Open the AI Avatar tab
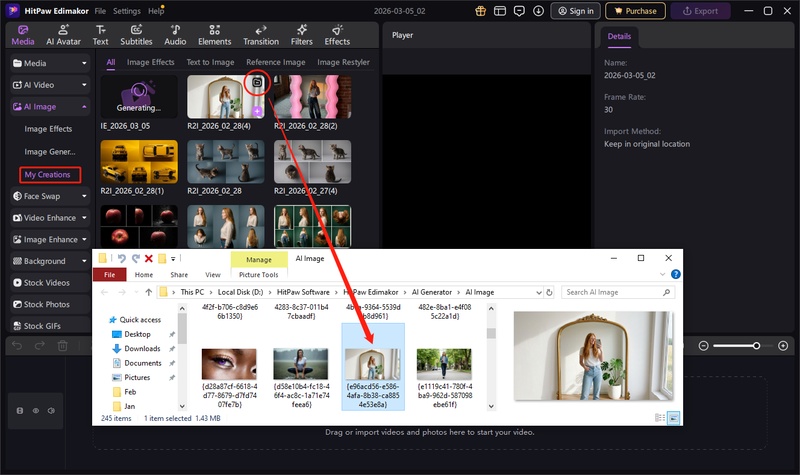 tap(64, 35)
